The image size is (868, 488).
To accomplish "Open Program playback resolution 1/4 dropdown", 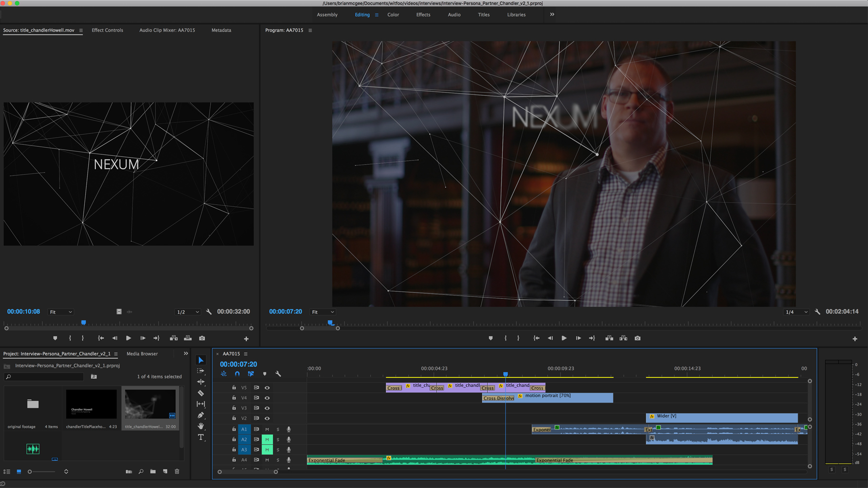I will pyautogui.click(x=797, y=312).
